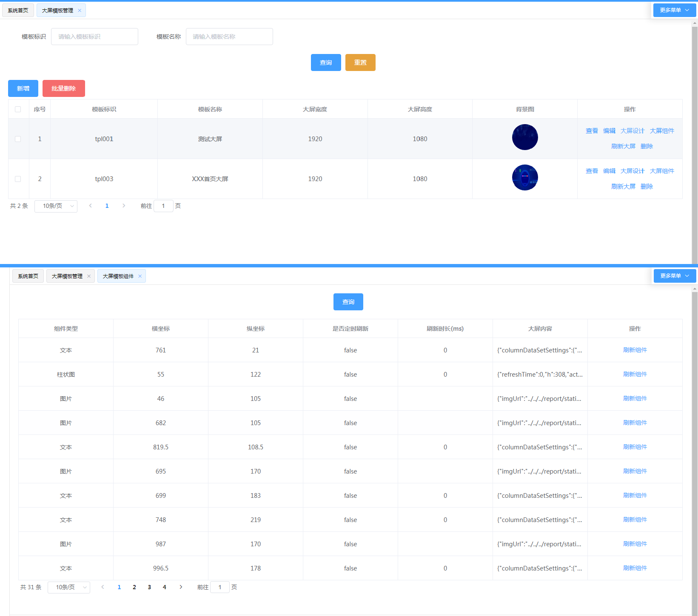The height and width of the screenshot is (616, 698).
Task: Click the blue 查询 button in template search
Action: click(326, 62)
